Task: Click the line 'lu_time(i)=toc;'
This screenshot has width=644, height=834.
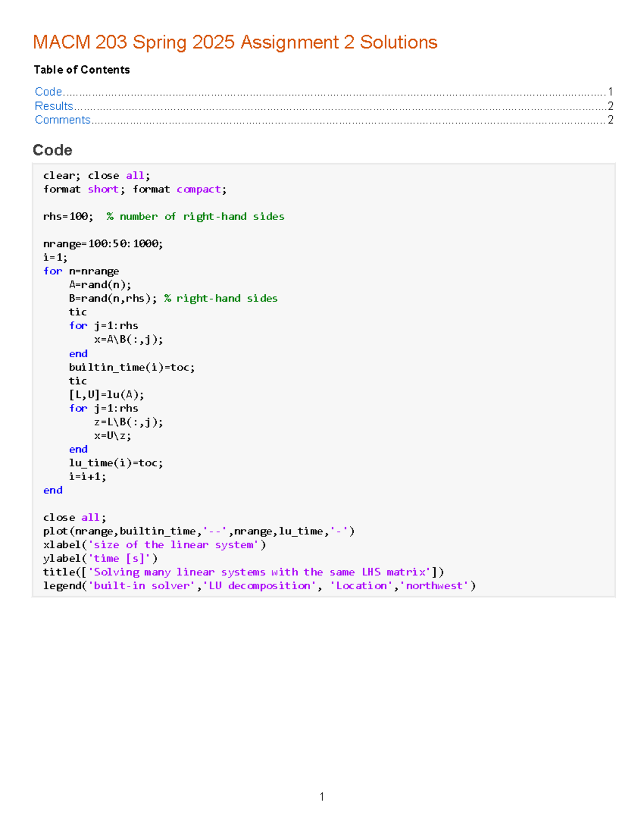Action: coord(116,463)
